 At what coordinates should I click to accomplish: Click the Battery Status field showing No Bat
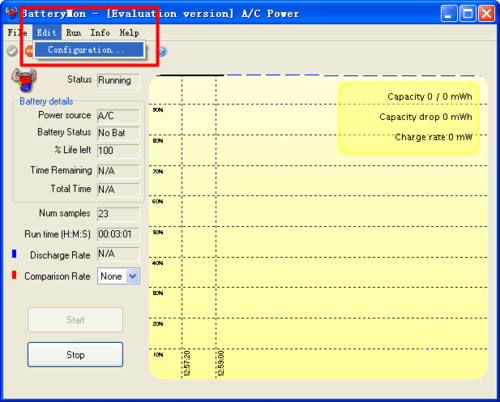coord(118,133)
